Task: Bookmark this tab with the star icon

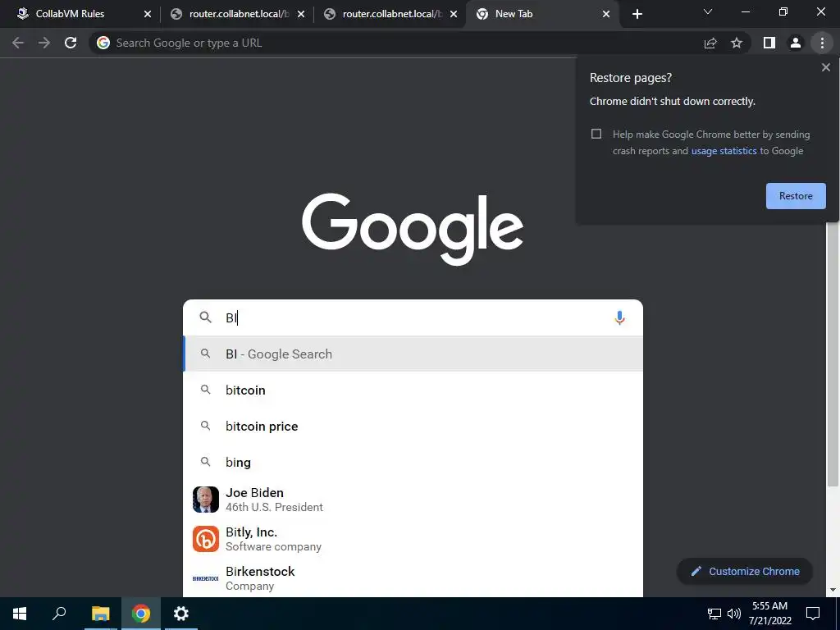Action: pyautogui.click(x=737, y=43)
